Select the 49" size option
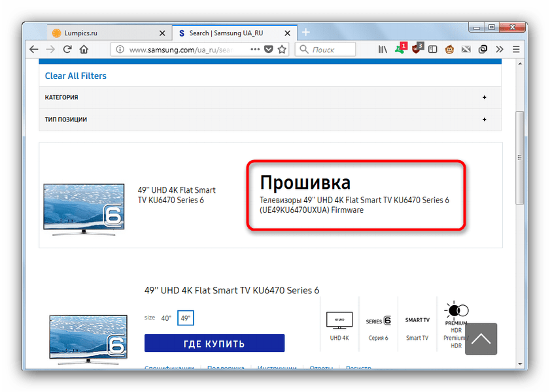This screenshot has width=550, height=392. [186, 318]
